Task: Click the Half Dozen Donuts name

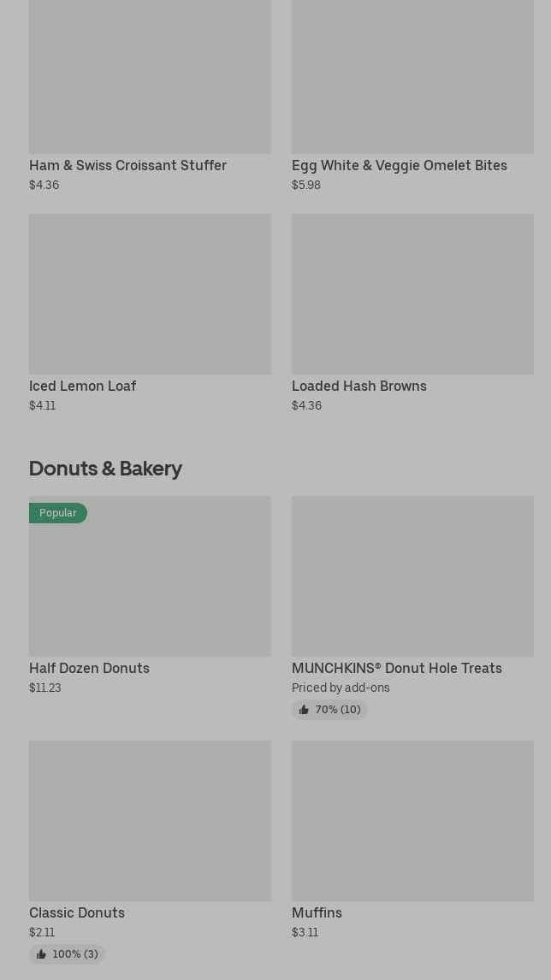Action: pos(90,668)
